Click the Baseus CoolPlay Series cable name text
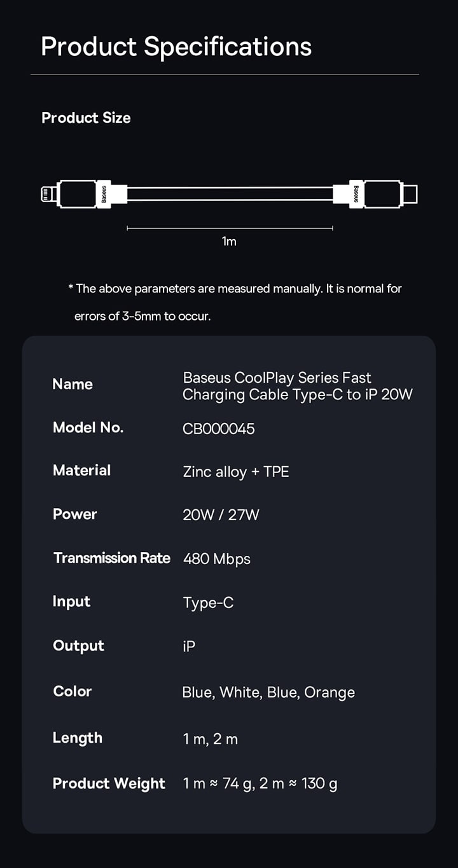The width and height of the screenshot is (458, 868). coord(297,386)
